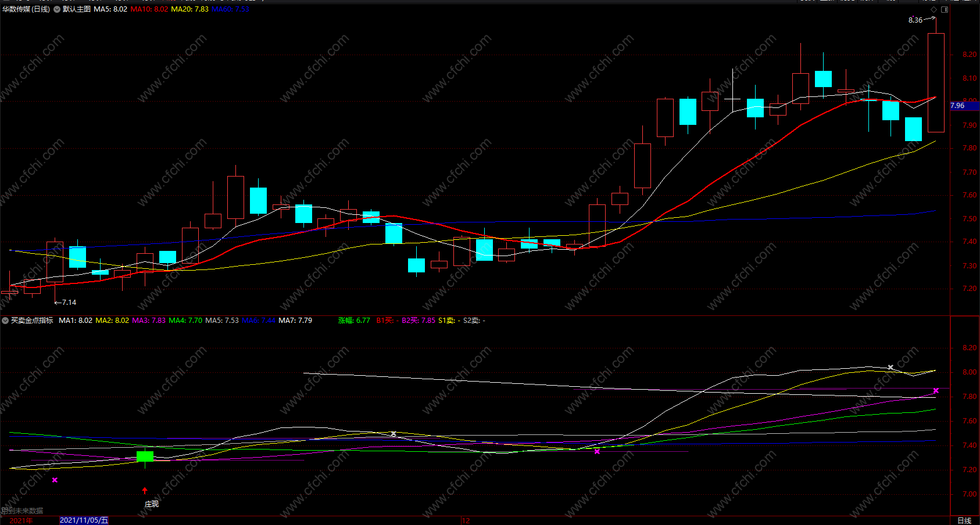This screenshot has height=525, width=980.
Task: Click the red MA10: 8.02 label
Action: pos(149,9)
